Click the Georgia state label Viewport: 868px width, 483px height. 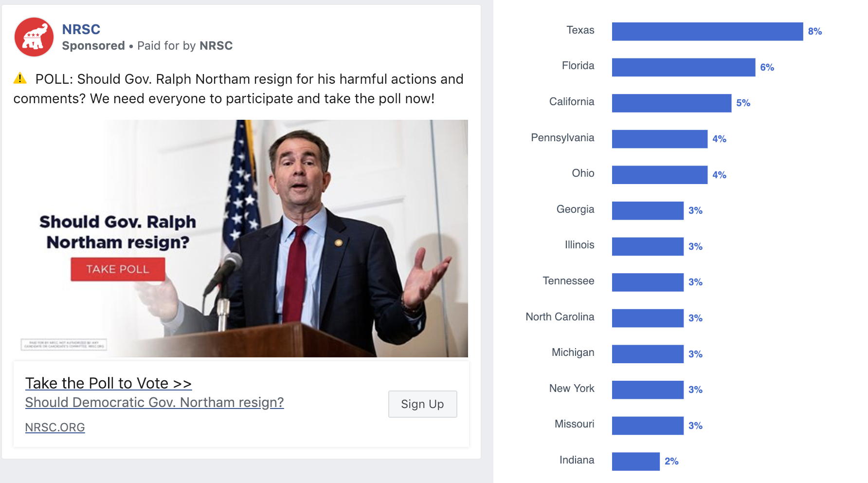[x=575, y=209]
